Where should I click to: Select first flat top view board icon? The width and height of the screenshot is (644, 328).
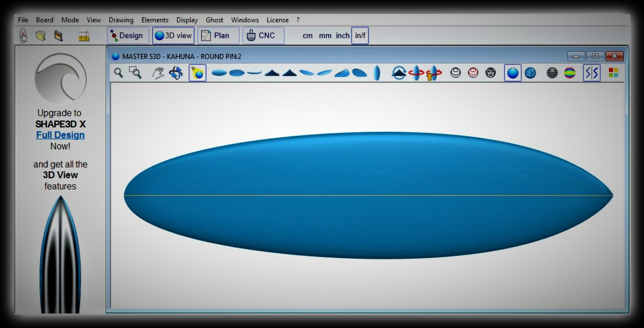[219, 73]
